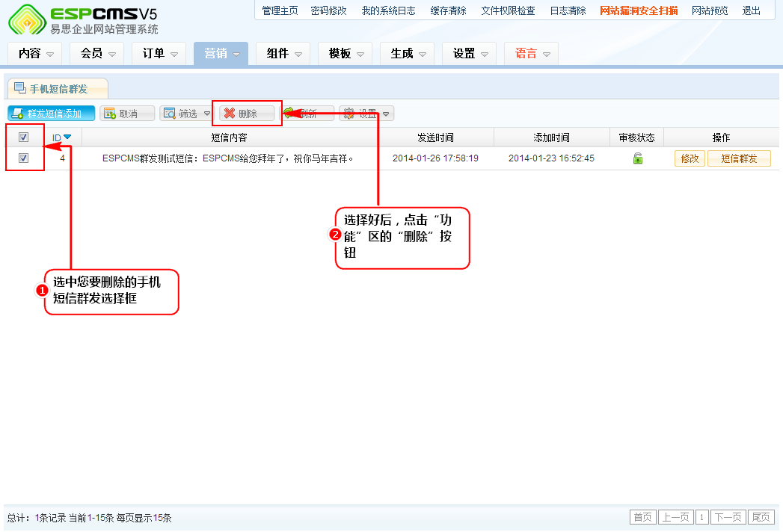Open the 模板 template menu
783x532 pixels.
click(345, 54)
